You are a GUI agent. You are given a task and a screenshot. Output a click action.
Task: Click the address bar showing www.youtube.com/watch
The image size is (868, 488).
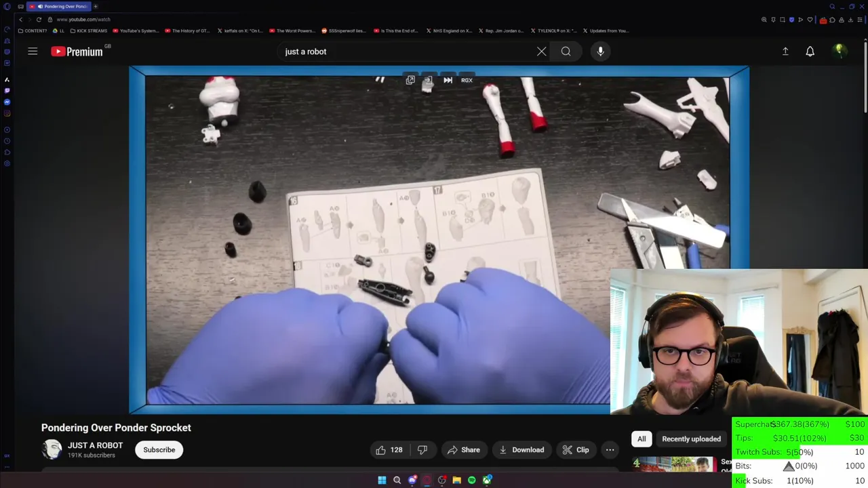pyautogui.click(x=83, y=20)
